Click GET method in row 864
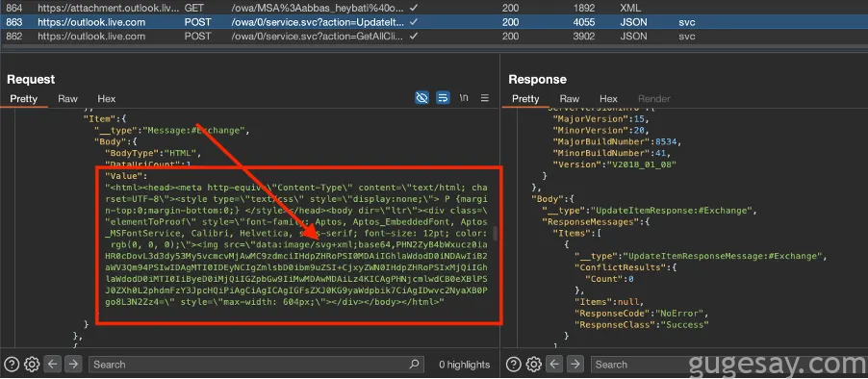The width and height of the screenshot is (868, 379). point(194,9)
